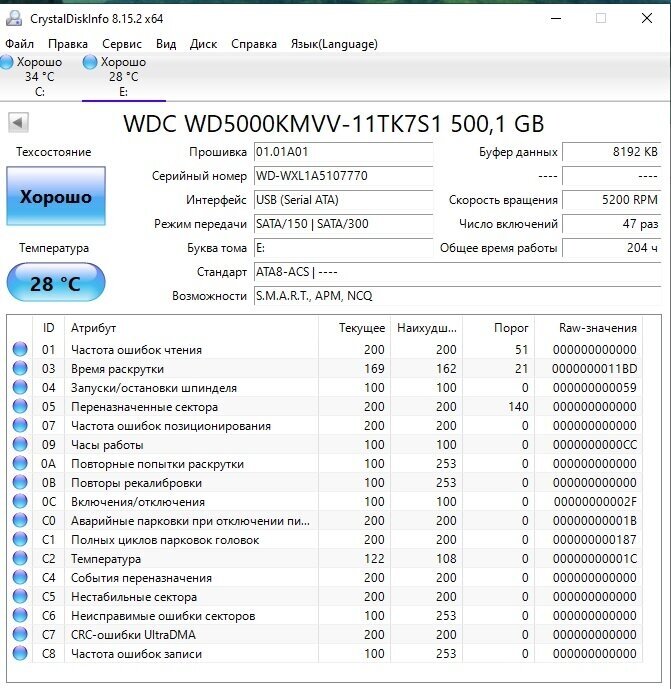Click the features field S.M.A.R.T., APM, NCQ
The height and width of the screenshot is (689, 671).
(457, 296)
